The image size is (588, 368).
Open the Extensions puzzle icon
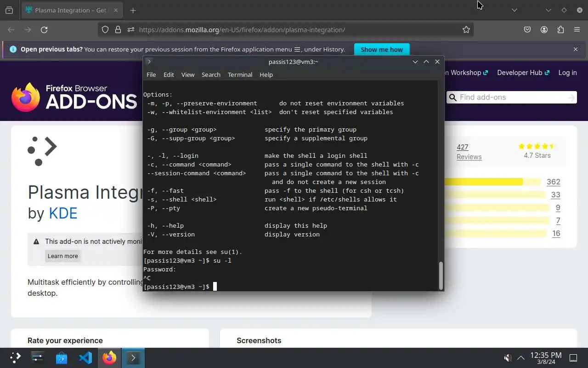click(560, 29)
